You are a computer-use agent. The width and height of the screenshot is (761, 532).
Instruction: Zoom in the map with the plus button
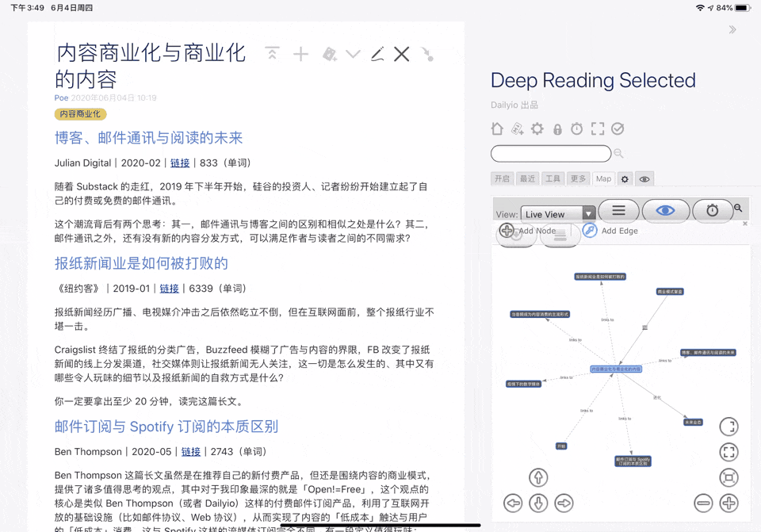tap(729, 503)
